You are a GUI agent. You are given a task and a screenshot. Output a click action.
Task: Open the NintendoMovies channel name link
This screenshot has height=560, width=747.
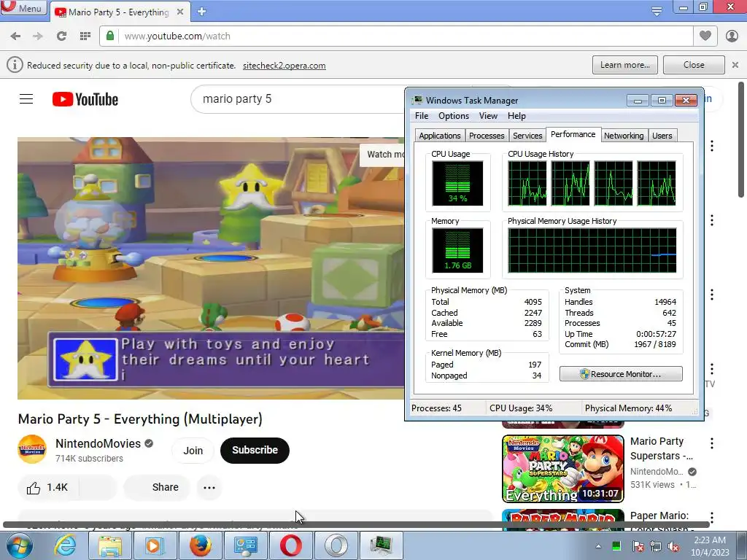98,443
